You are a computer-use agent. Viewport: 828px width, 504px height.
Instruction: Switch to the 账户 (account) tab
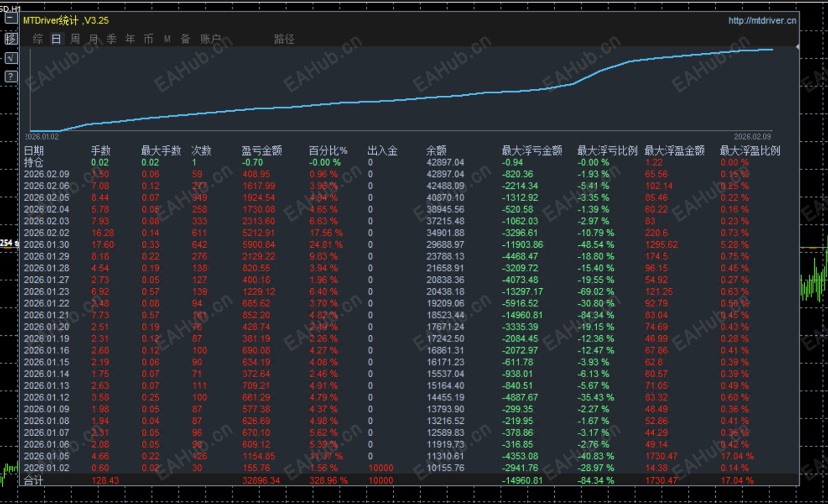pos(211,39)
